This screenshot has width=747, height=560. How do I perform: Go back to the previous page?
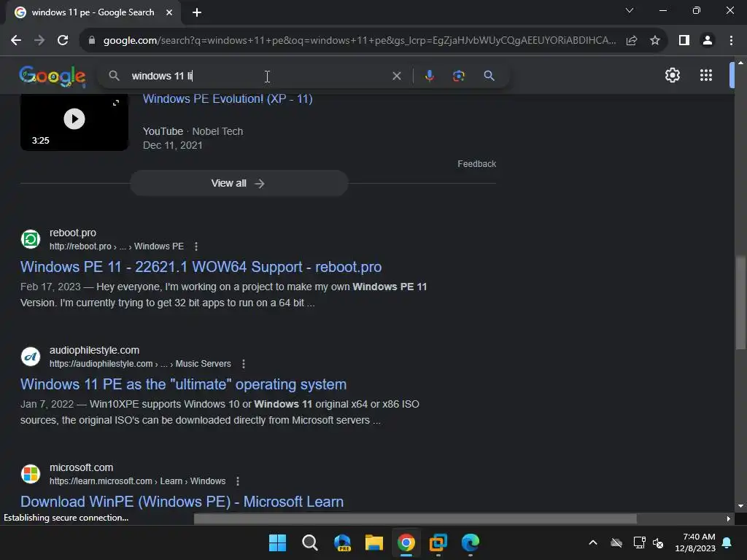16,41
